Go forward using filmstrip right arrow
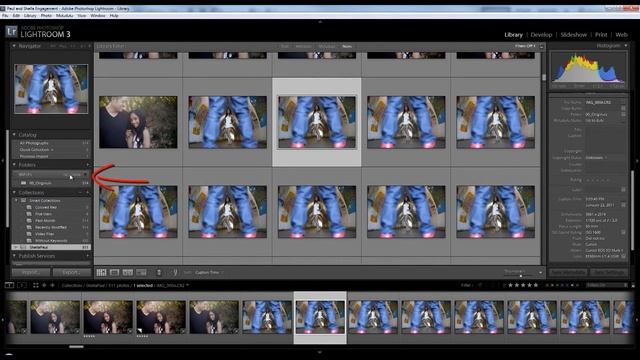Viewport: 640px width, 360px height. [x=52, y=285]
